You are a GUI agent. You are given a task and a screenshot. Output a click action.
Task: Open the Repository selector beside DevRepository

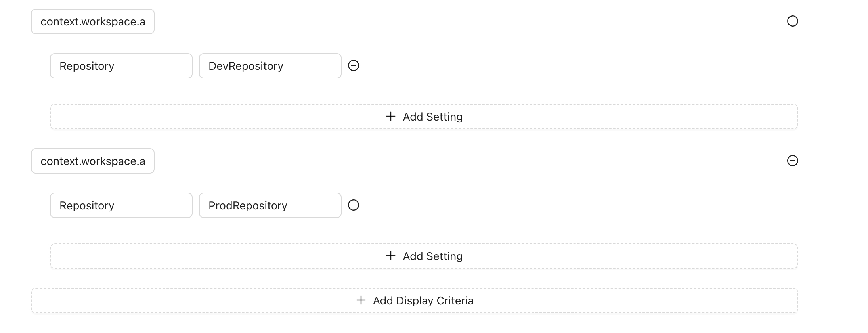pyautogui.click(x=121, y=66)
